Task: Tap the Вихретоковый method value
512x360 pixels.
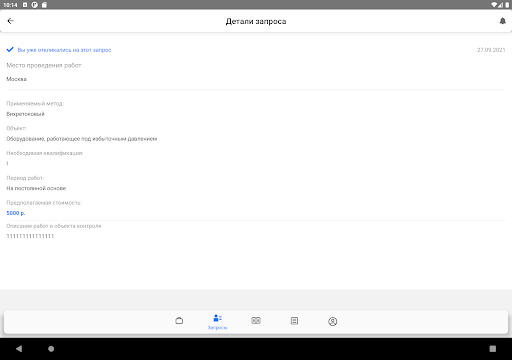Action: (25, 114)
